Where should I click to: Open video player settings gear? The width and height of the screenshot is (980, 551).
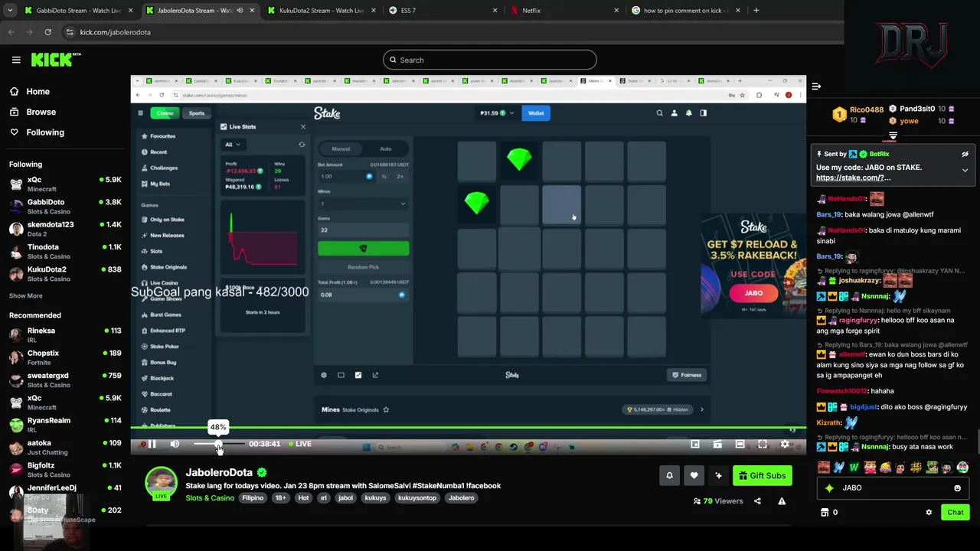[x=785, y=444]
